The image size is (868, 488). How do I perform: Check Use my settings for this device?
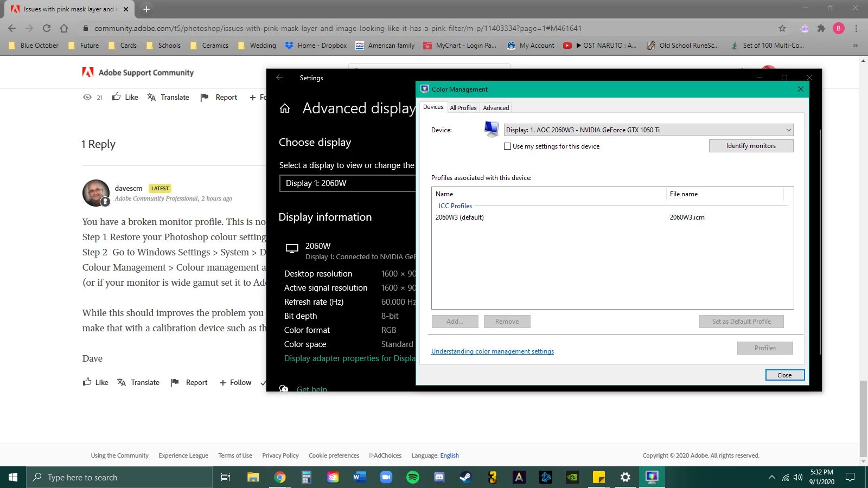coord(508,146)
